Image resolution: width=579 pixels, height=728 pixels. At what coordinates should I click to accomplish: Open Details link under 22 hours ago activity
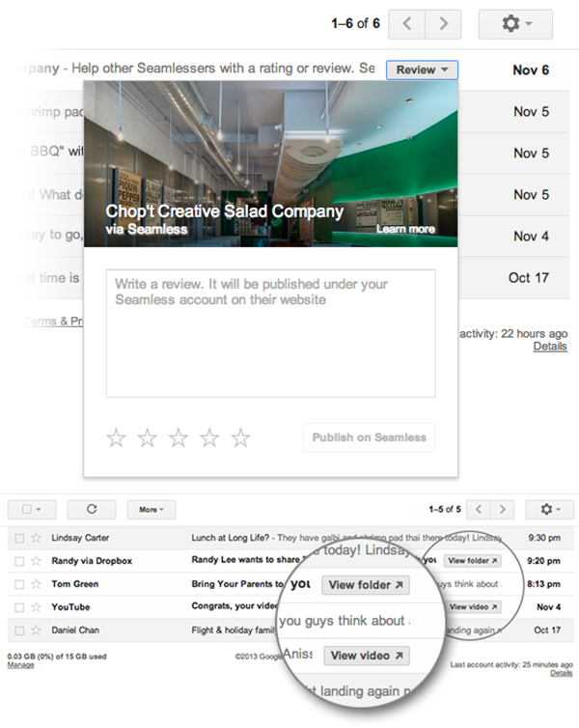pyautogui.click(x=550, y=347)
